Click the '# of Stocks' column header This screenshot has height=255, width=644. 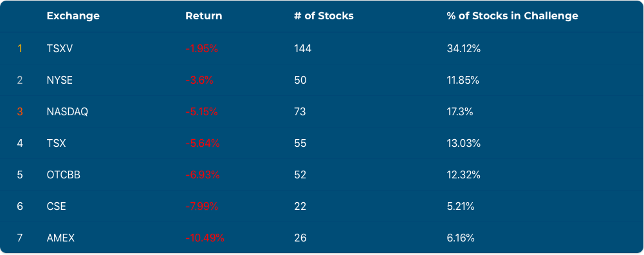324,16
